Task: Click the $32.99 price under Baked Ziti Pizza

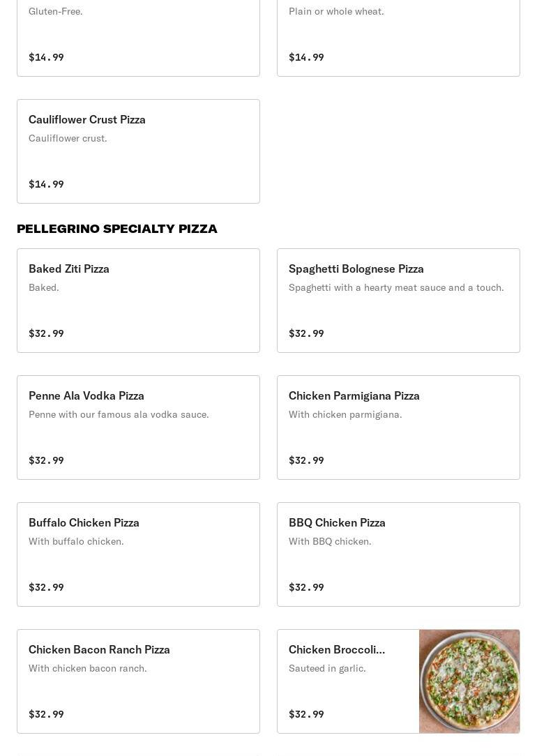Action: 46,333
